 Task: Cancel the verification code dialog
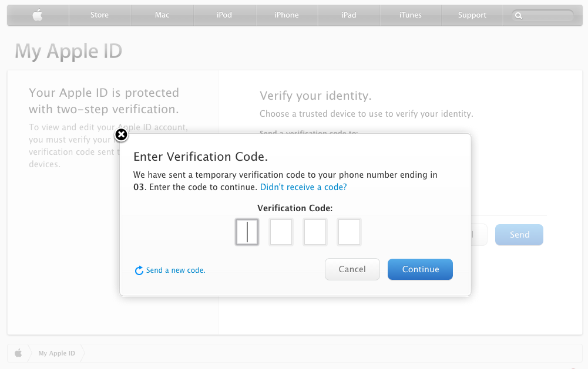click(352, 269)
